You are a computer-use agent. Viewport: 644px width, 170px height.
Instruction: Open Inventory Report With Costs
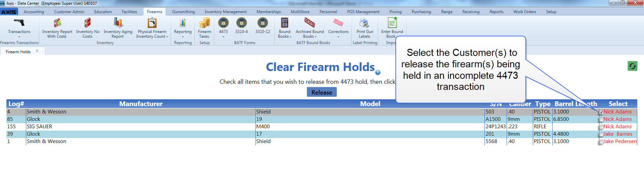tap(57, 28)
